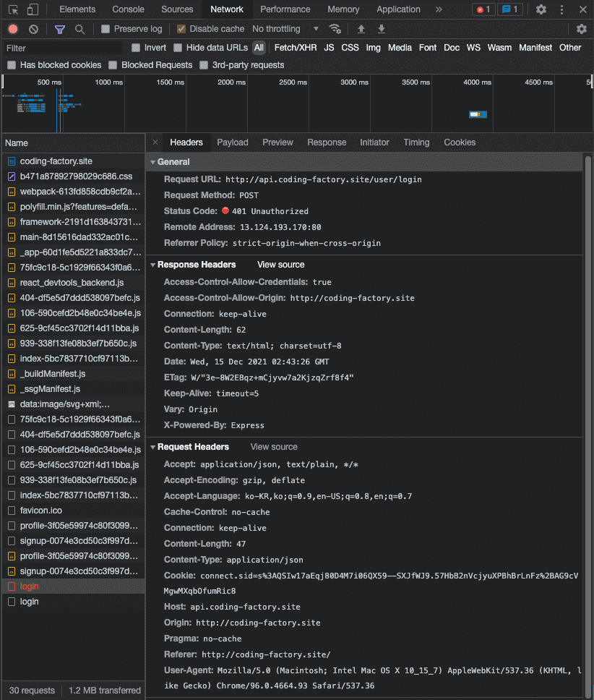Toggle the filter funnel icon
The height and width of the screenshot is (700, 594).
60,29
